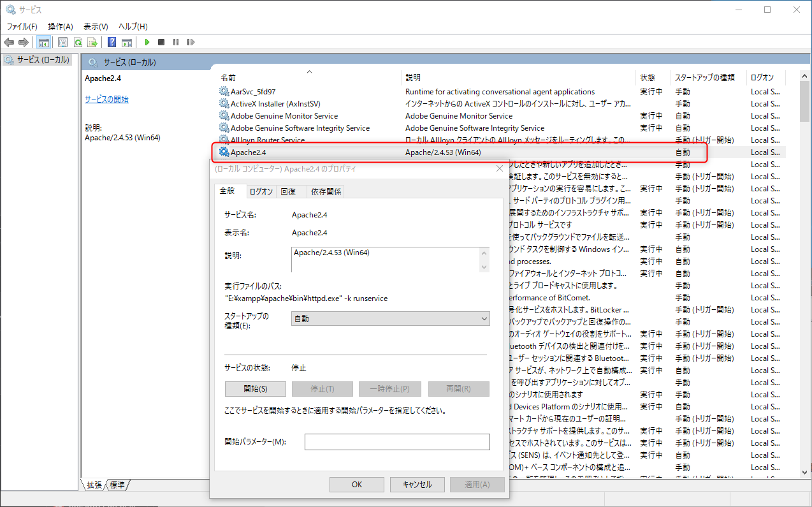812x507 pixels.
Task: Stop the service with the toolbar square icon
Action: pyautogui.click(x=161, y=42)
